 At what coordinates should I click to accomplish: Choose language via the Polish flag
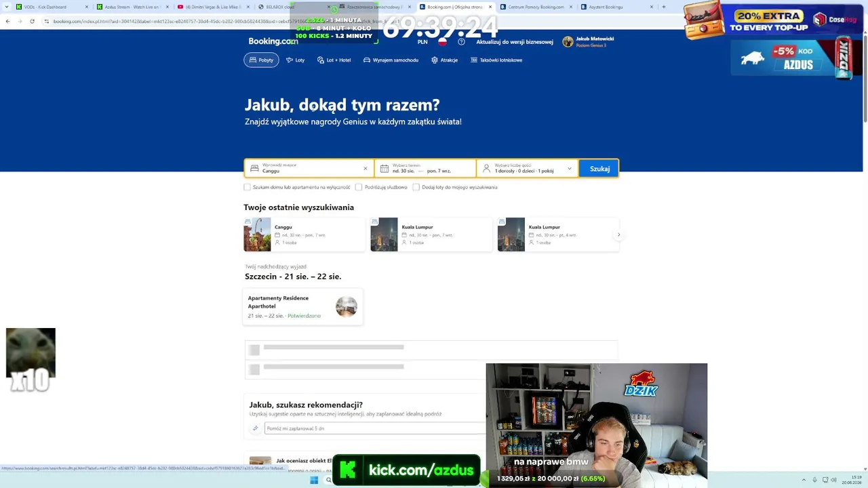tap(442, 42)
